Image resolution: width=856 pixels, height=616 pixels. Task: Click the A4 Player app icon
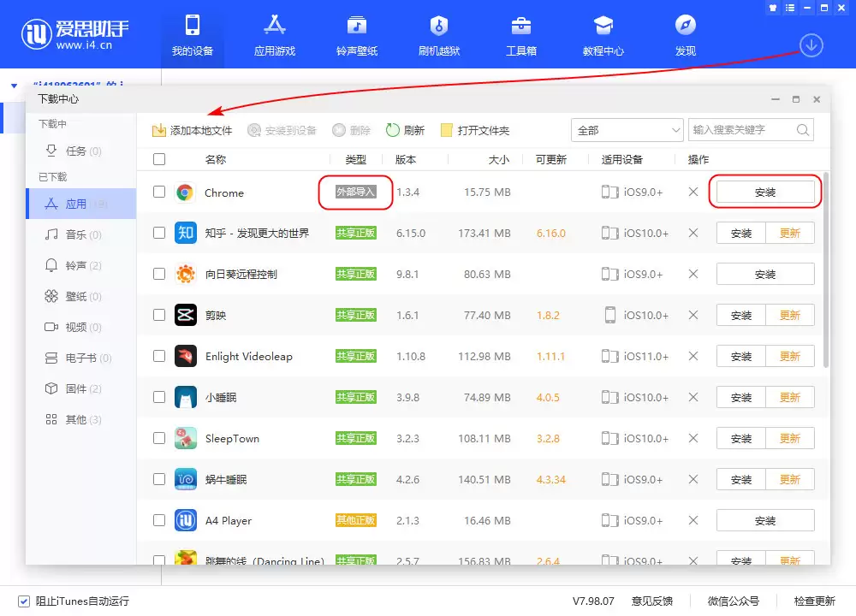click(186, 520)
